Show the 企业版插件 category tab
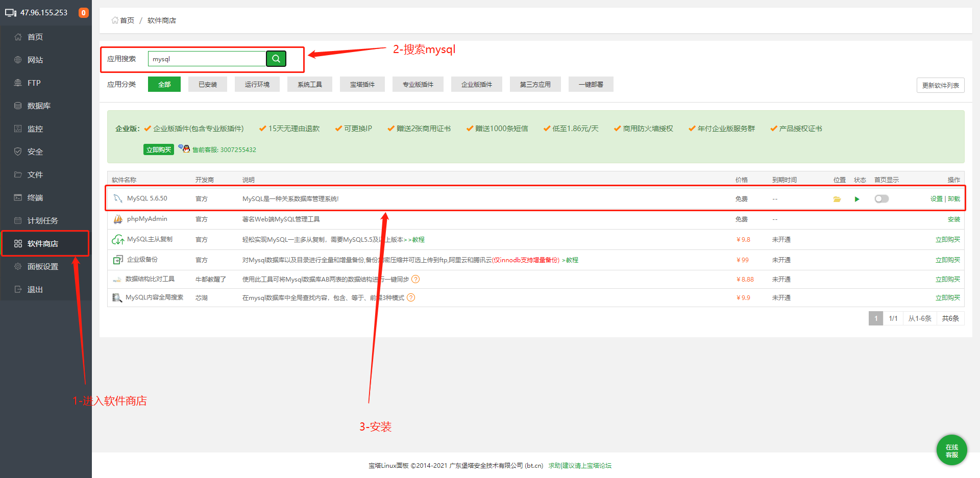980x478 pixels. point(477,84)
